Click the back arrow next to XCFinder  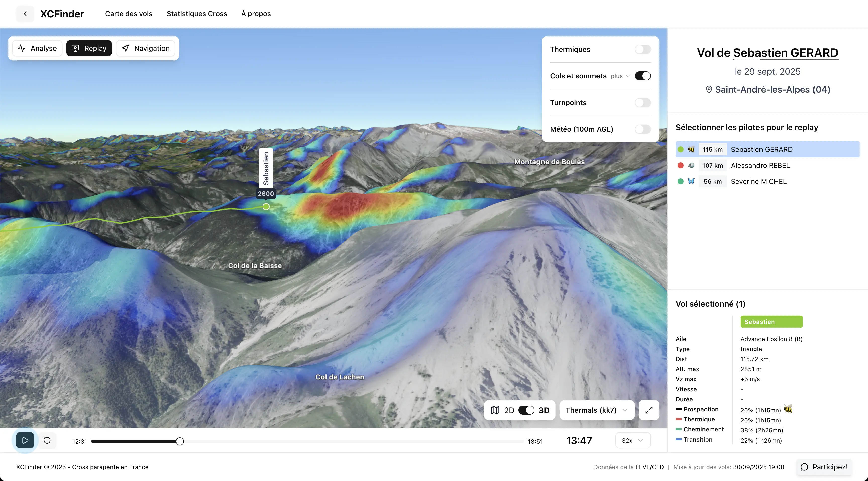pyautogui.click(x=25, y=14)
